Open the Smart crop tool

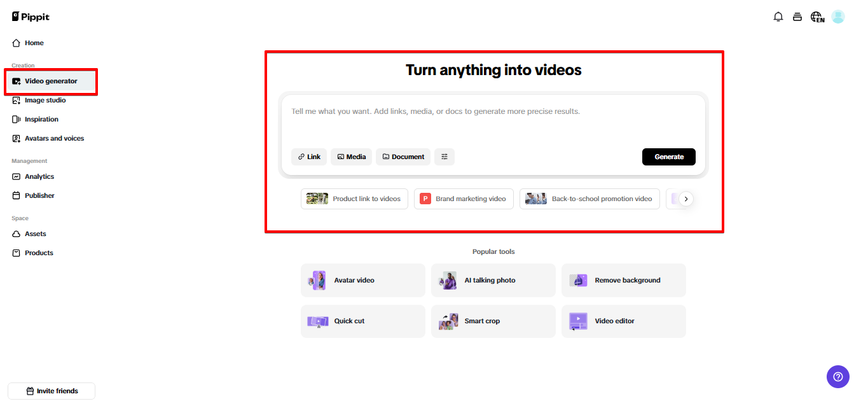493,321
